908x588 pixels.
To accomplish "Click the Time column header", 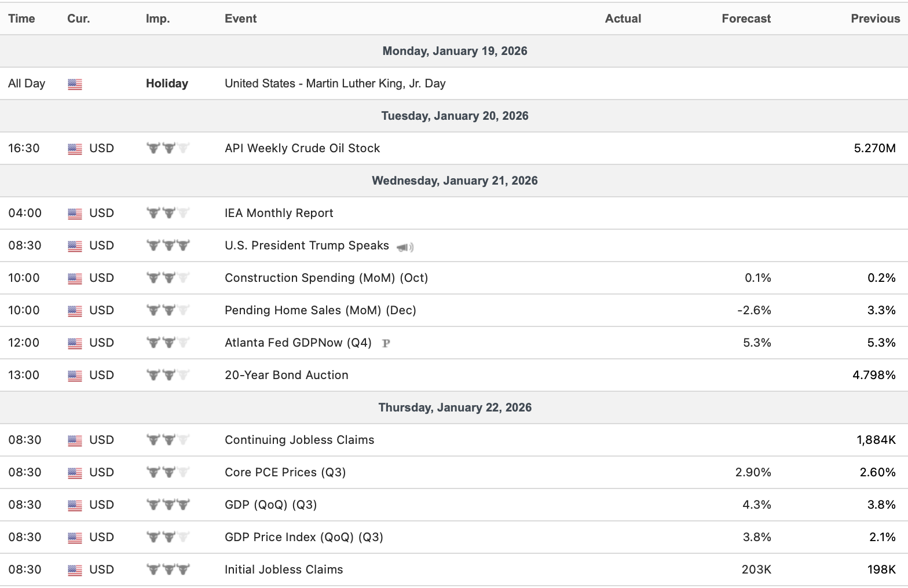I will 21,19.
